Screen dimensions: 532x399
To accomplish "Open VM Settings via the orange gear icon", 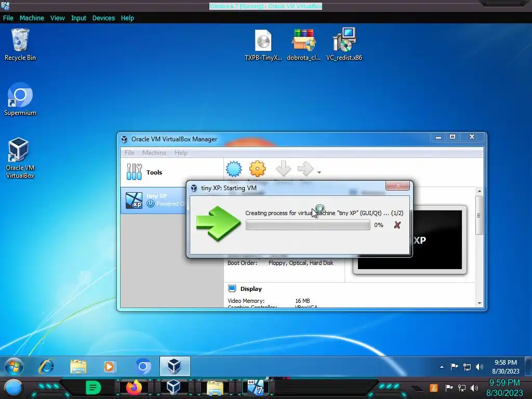I will point(257,169).
